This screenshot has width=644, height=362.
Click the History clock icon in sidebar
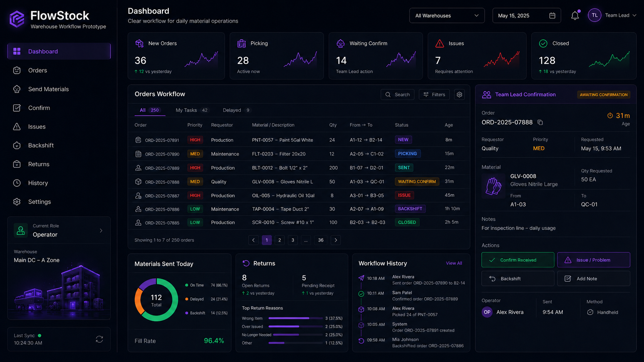pos(17,183)
